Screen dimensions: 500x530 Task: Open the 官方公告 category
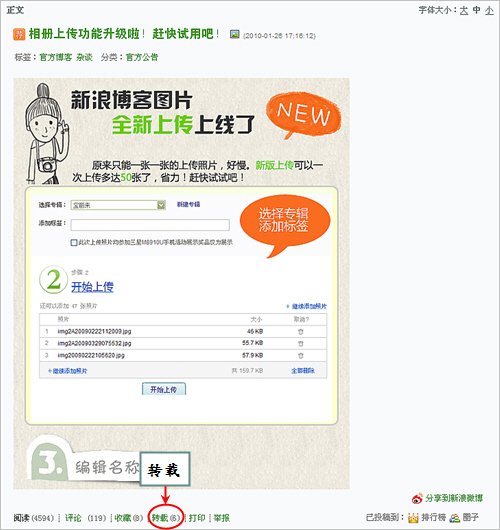(142, 57)
